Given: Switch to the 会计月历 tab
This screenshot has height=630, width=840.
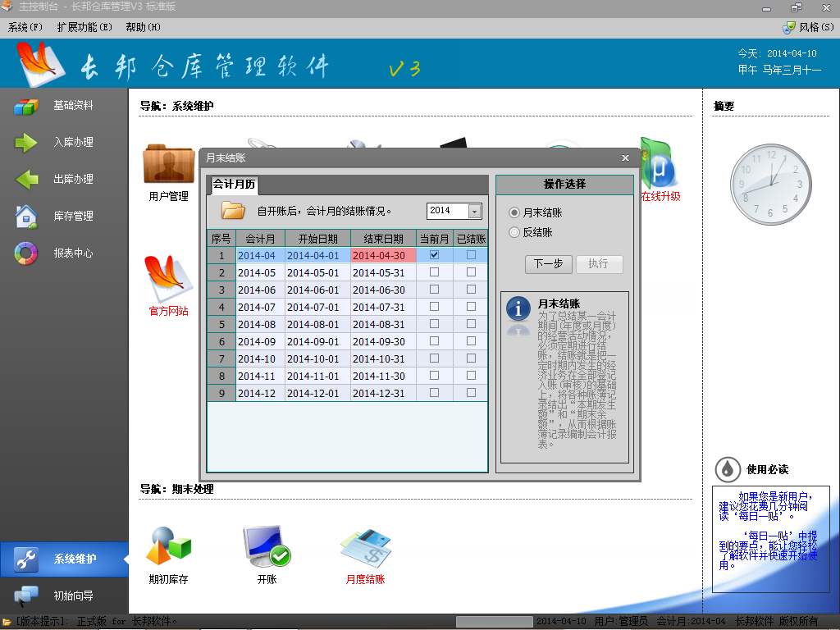Looking at the screenshot, I should pos(234,185).
